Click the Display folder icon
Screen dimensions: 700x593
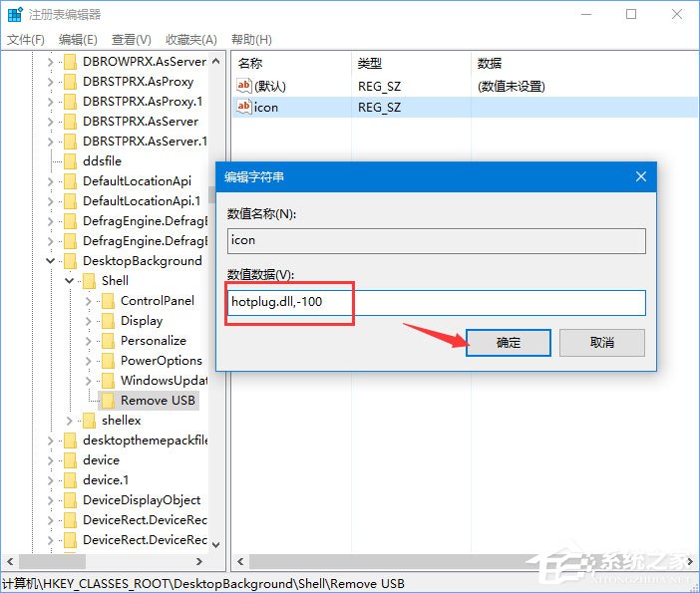pos(108,321)
